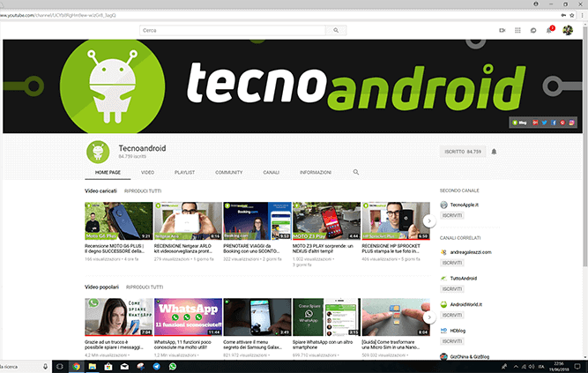Subscribe to AndroidWorld.it with ISCRIVITI
The image size is (588, 373).
click(x=452, y=315)
